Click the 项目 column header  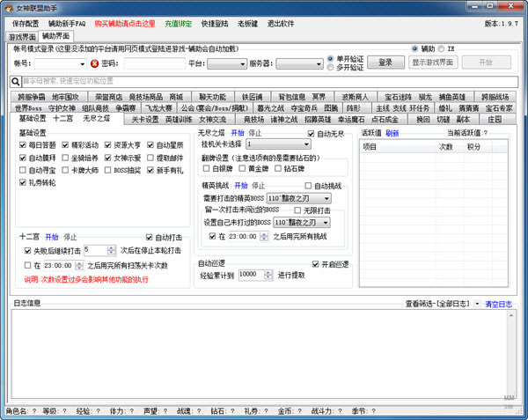(399, 147)
